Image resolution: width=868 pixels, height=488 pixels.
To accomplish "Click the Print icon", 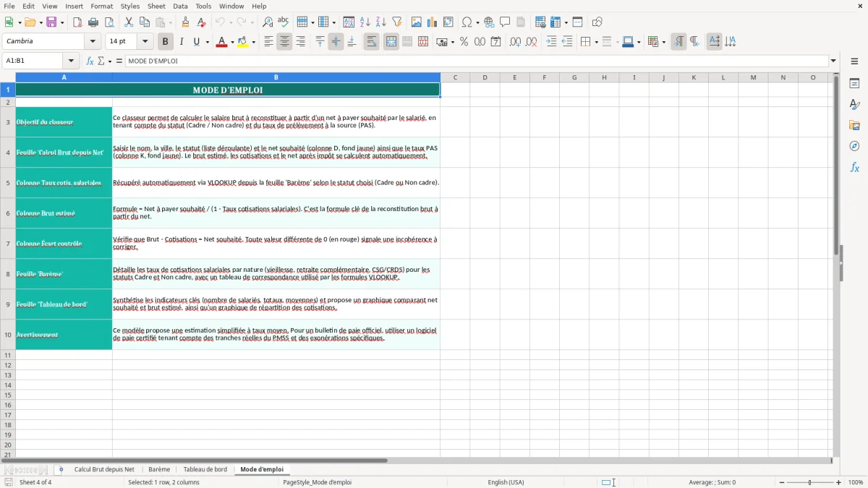I will 93,22.
